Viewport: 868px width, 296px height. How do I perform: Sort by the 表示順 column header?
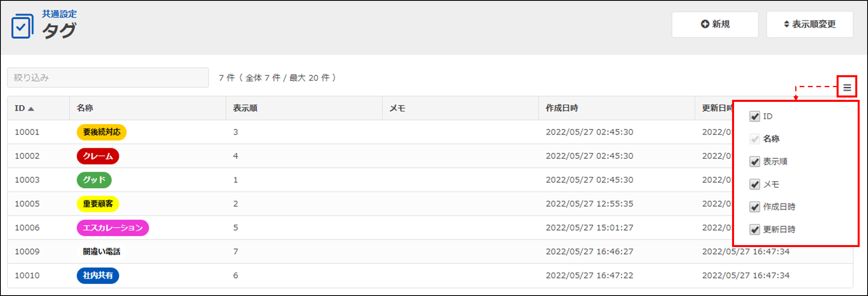coord(245,108)
